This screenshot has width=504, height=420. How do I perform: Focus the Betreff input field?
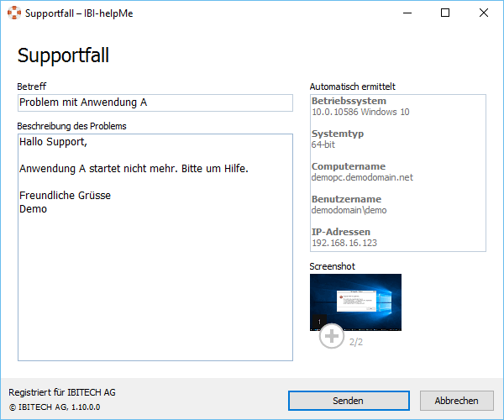click(155, 102)
